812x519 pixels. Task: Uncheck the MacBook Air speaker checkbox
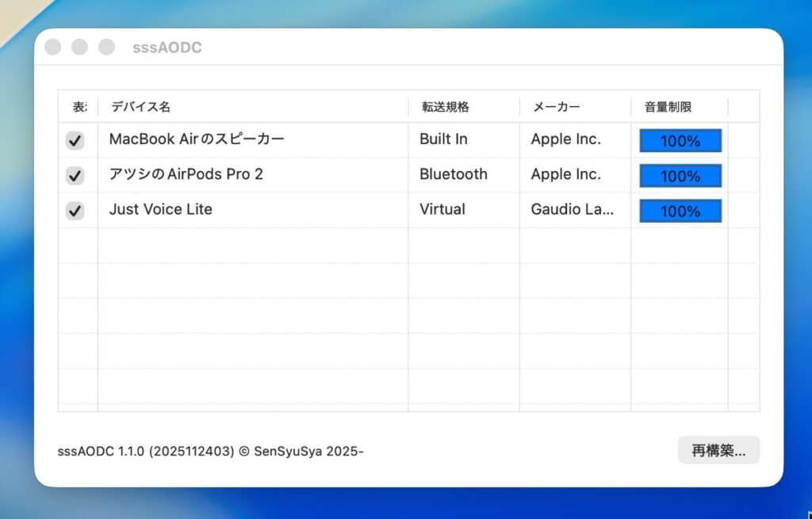tap(75, 140)
